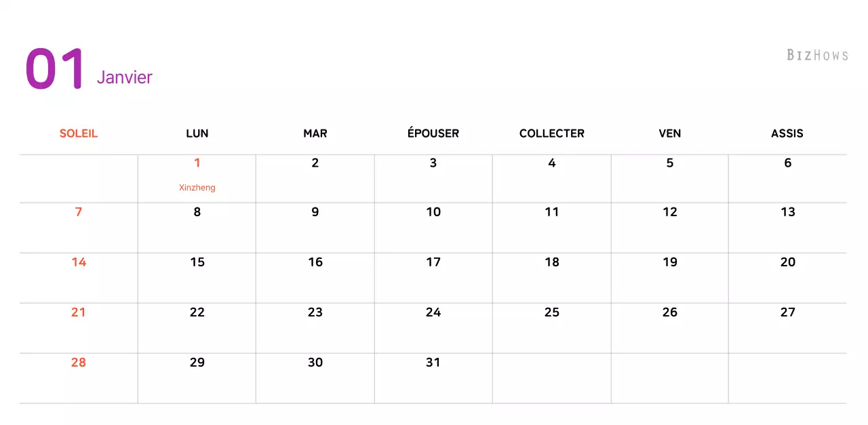Screen dimensions: 868x425
Task: Click date 23 in the calendar
Action: (315, 312)
